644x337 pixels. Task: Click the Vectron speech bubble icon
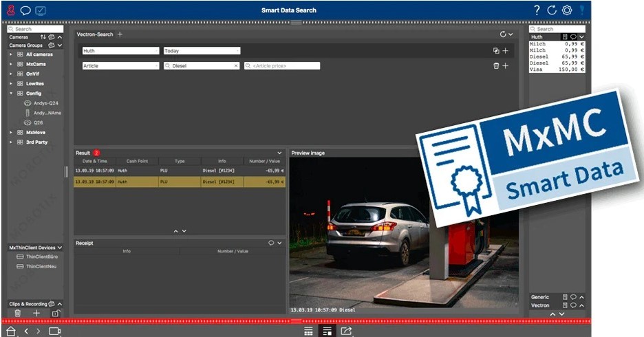(573, 305)
